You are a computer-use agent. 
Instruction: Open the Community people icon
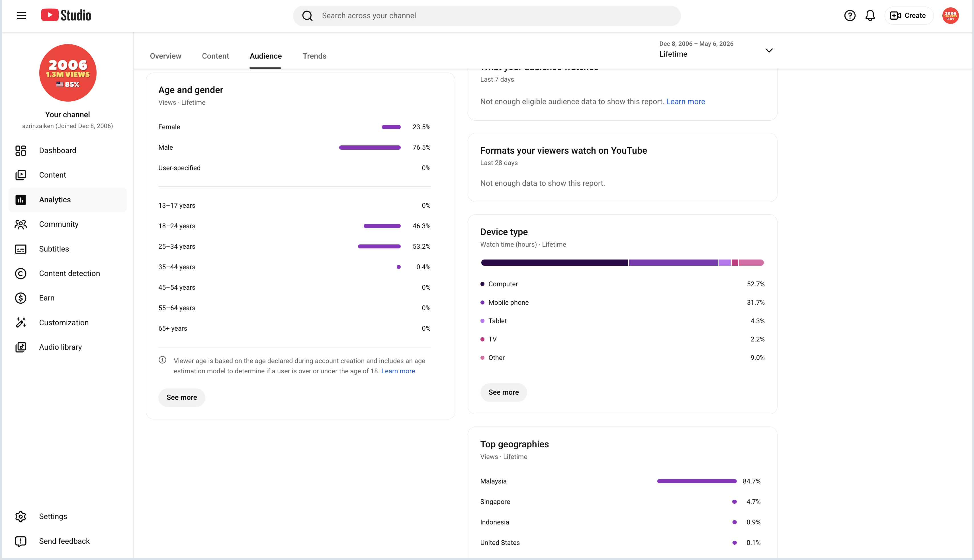21,224
